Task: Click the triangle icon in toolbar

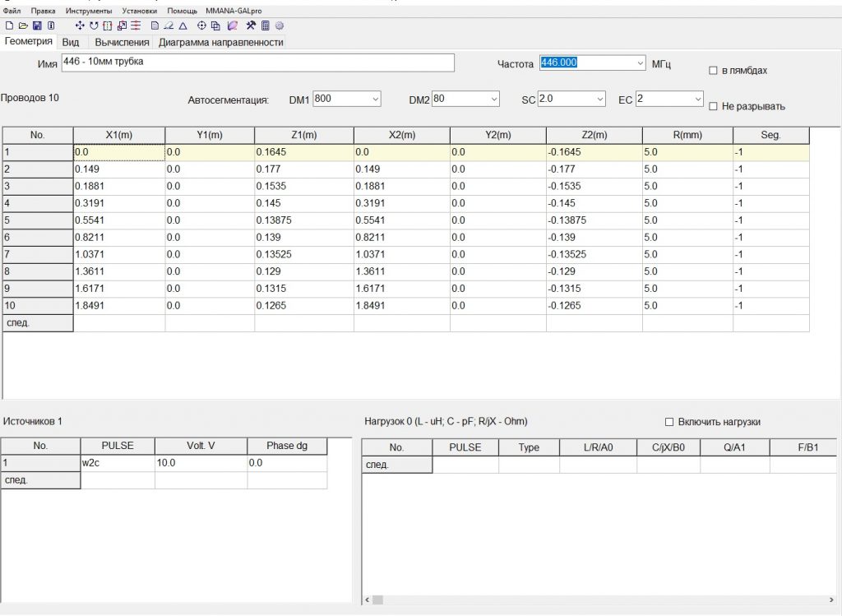Action: coord(183,26)
